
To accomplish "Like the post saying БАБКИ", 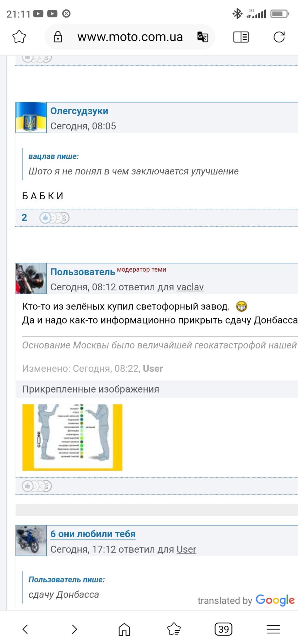I will pyautogui.click(x=46, y=218).
